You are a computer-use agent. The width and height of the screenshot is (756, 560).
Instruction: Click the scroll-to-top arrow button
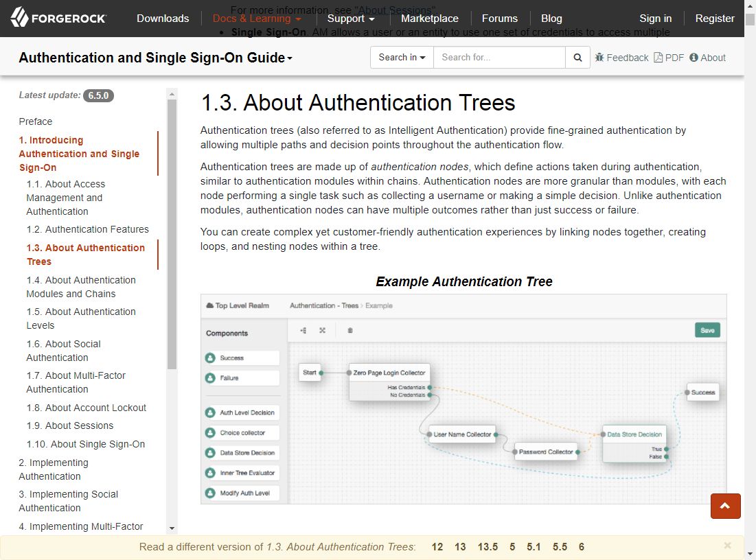(725, 506)
